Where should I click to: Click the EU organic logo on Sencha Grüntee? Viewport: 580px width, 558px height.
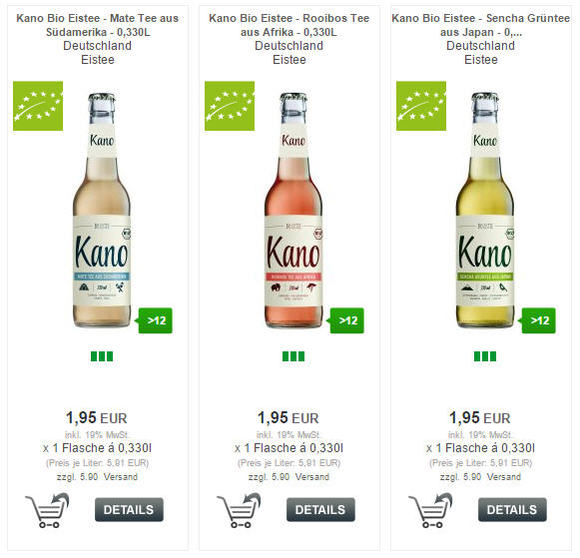421,106
